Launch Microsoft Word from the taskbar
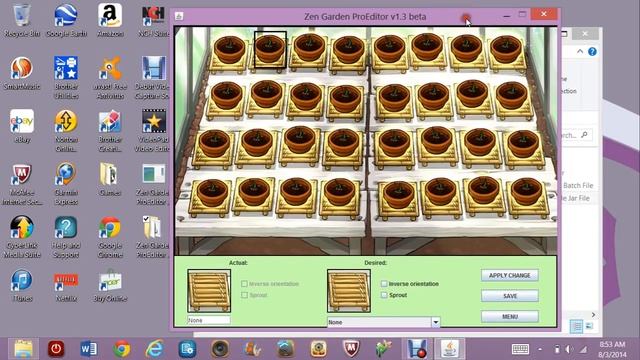 coord(89,349)
